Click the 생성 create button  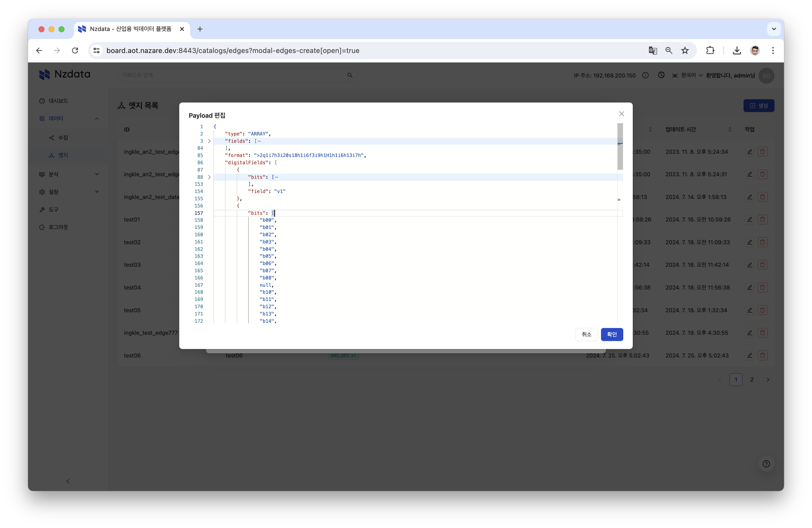point(759,106)
